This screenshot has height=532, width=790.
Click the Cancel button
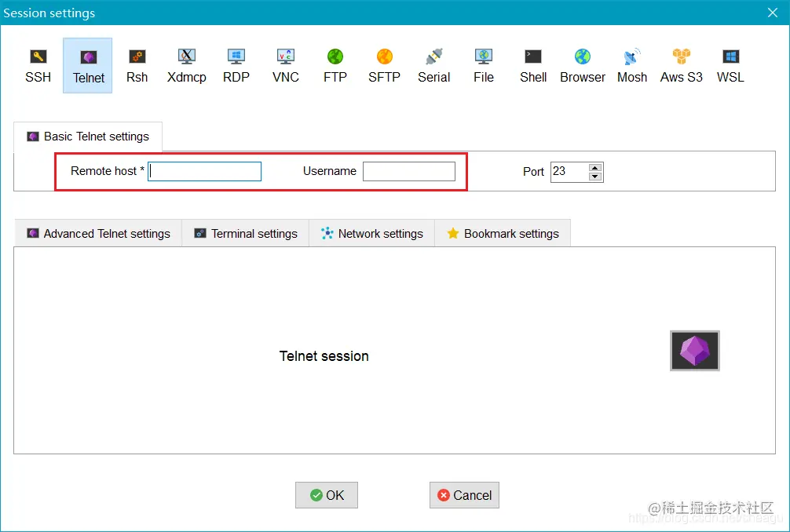tap(465, 495)
